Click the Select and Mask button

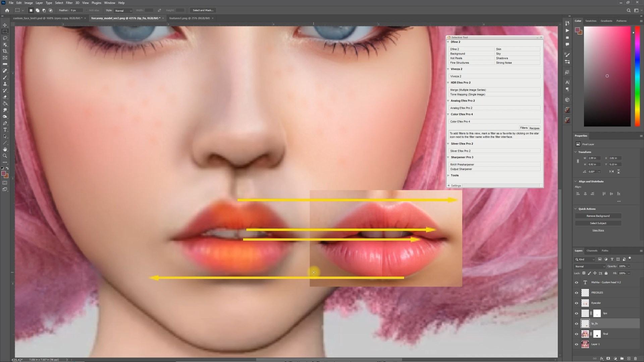point(203,10)
